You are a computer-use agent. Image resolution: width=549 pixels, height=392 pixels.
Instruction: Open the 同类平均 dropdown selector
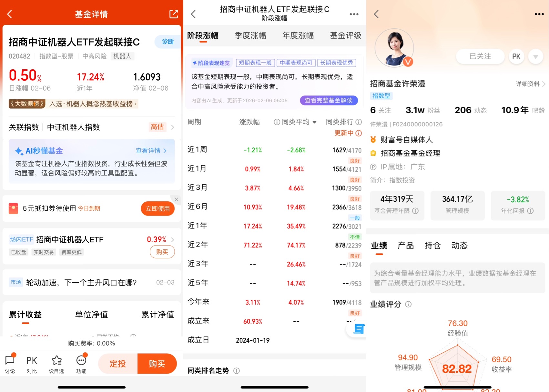coord(299,122)
